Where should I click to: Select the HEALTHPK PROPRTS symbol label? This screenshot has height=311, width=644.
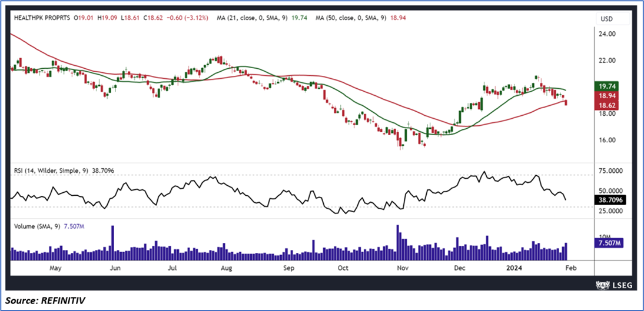(42, 18)
